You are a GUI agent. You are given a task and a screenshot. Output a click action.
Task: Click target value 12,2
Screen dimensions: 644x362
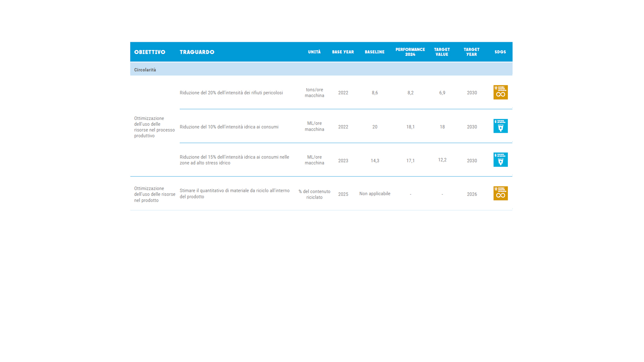442,160
